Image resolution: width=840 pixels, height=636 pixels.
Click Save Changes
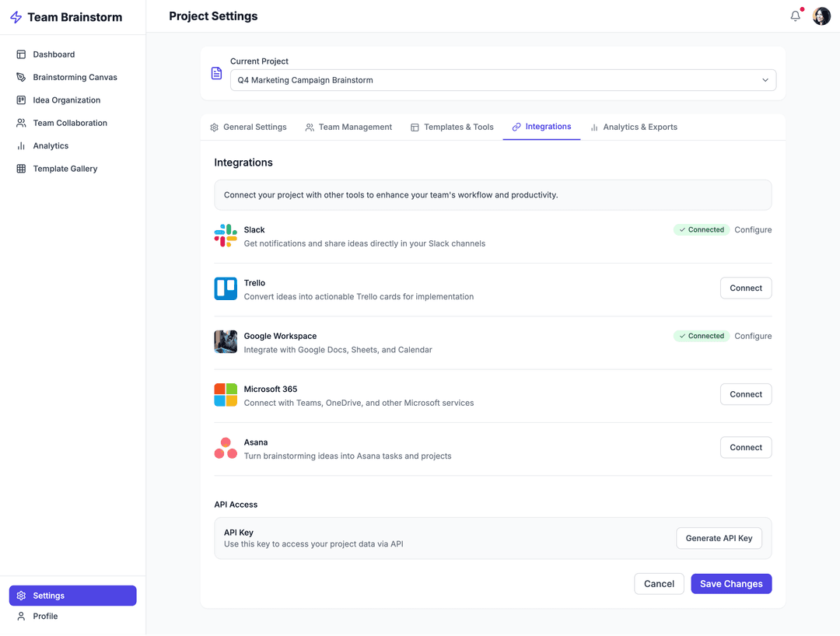[730, 584]
